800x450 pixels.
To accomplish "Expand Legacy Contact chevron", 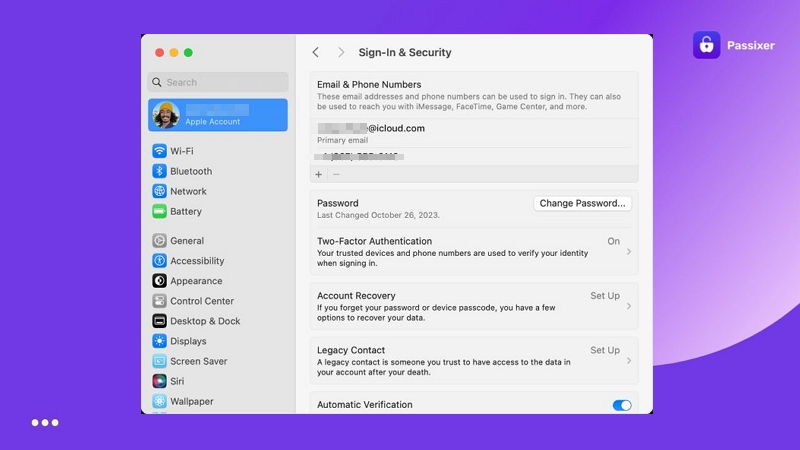I will pos(629,361).
